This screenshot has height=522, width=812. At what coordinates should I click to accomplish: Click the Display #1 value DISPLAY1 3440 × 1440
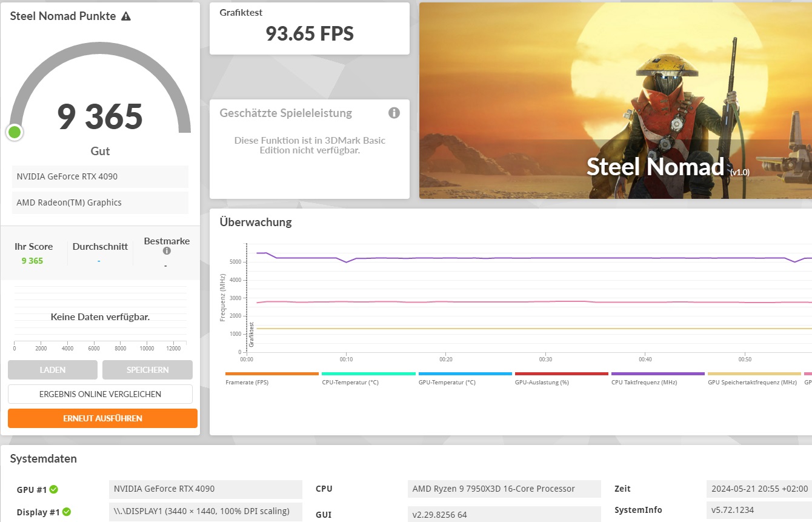pyautogui.click(x=206, y=512)
